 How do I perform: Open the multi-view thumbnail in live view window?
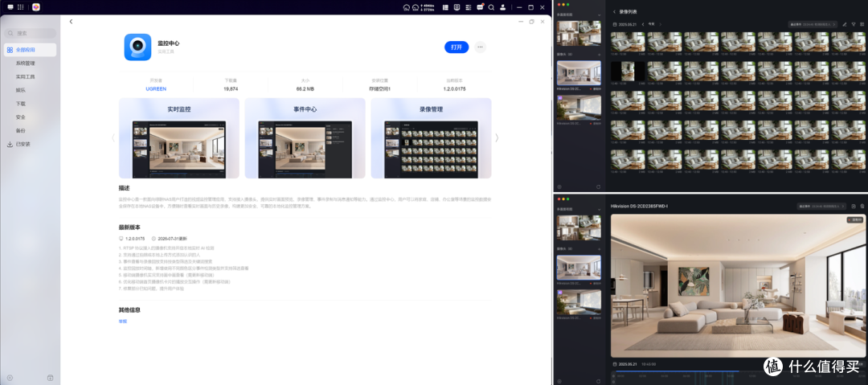coord(579,227)
